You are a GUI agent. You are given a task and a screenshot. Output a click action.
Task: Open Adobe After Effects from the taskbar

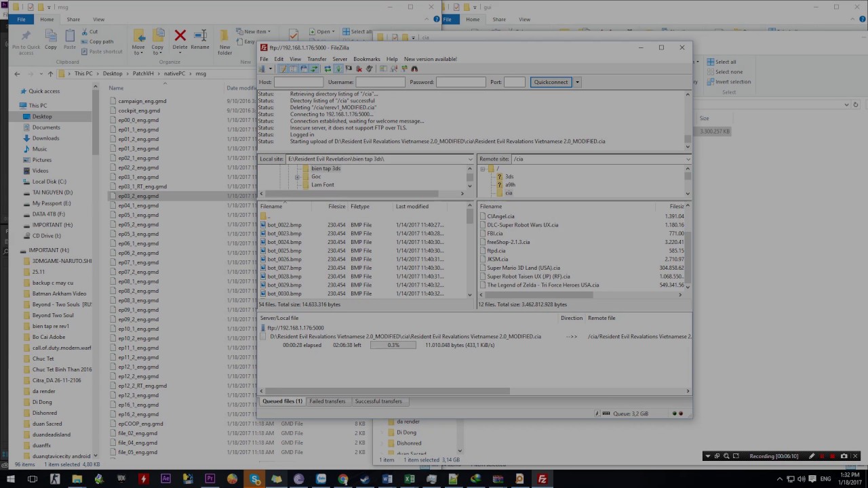[x=165, y=479]
